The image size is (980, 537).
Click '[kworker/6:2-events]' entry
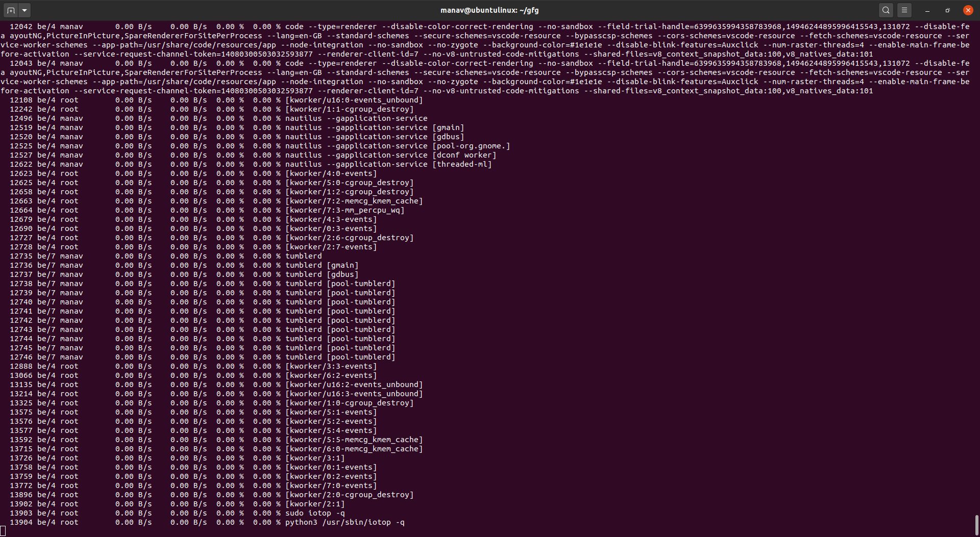pyautogui.click(x=331, y=375)
